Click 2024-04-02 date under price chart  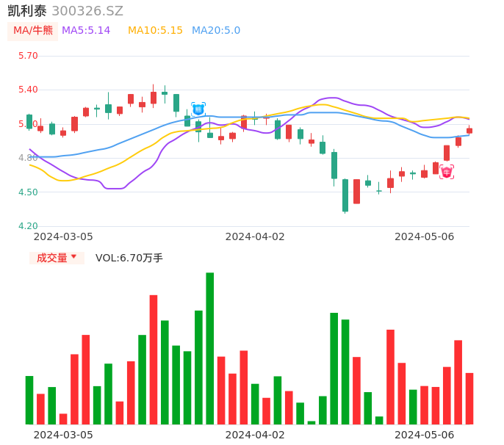coord(255,236)
